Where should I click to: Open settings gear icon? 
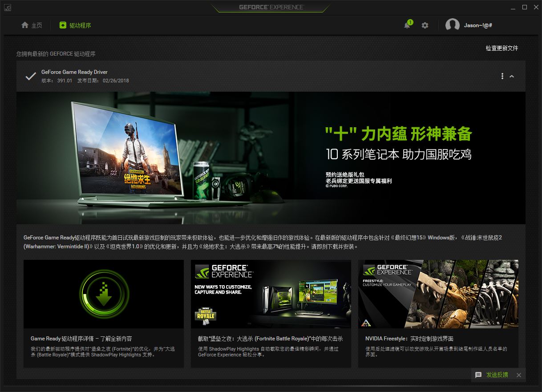(425, 25)
